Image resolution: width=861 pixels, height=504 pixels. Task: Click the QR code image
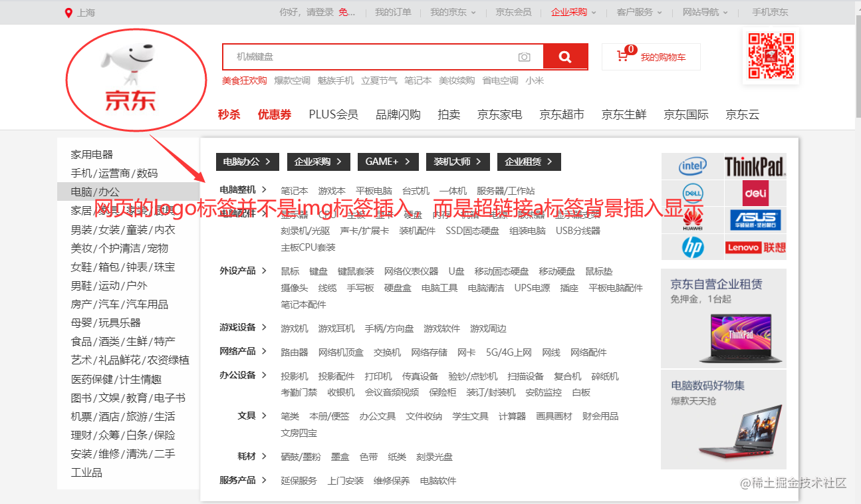point(771,56)
